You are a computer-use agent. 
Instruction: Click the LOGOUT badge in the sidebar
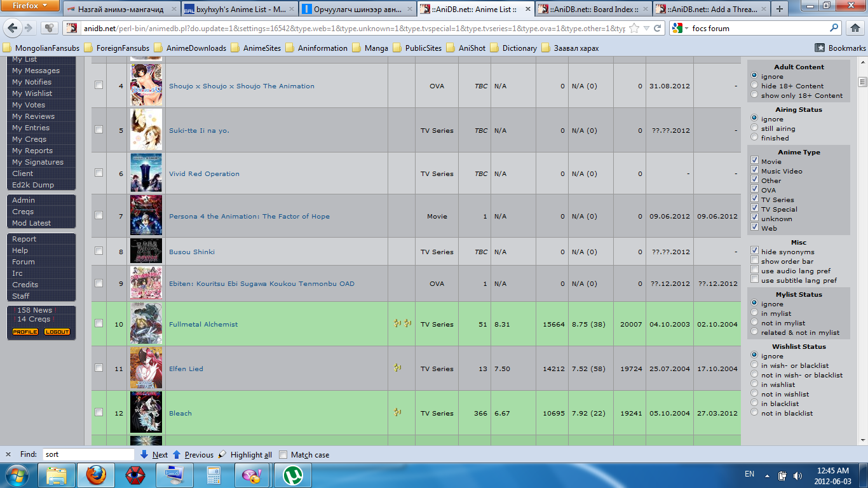(x=57, y=332)
